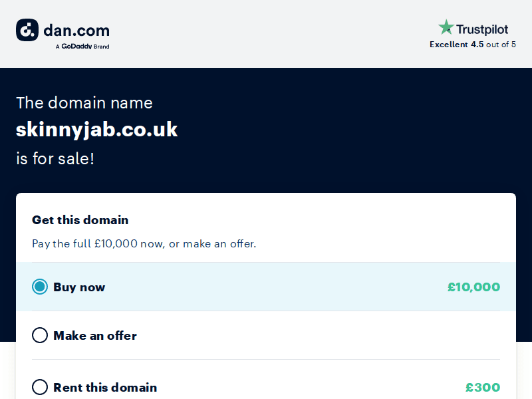Select the Rent this domain radio button
The width and height of the screenshot is (532, 399).
click(x=40, y=387)
